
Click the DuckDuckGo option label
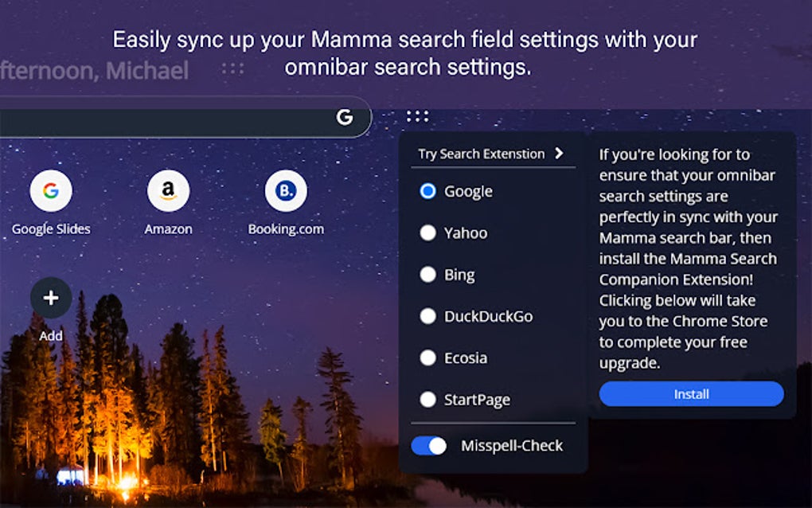coord(488,316)
